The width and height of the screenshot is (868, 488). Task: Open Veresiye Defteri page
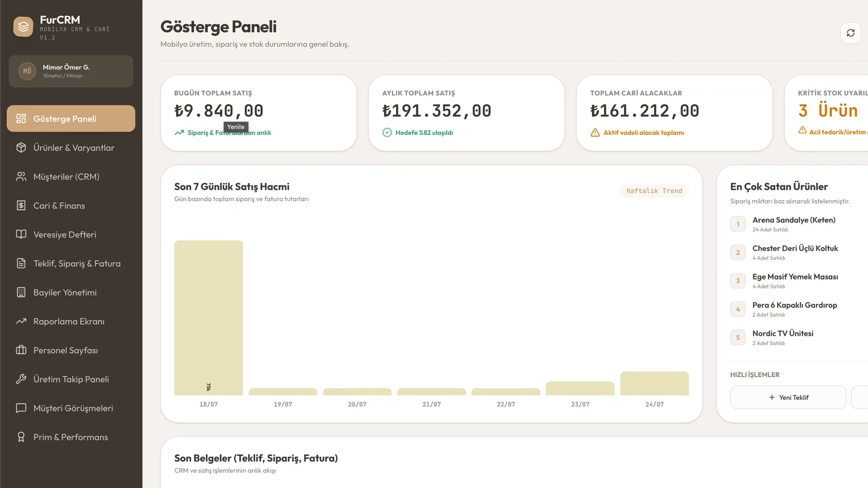(71, 234)
